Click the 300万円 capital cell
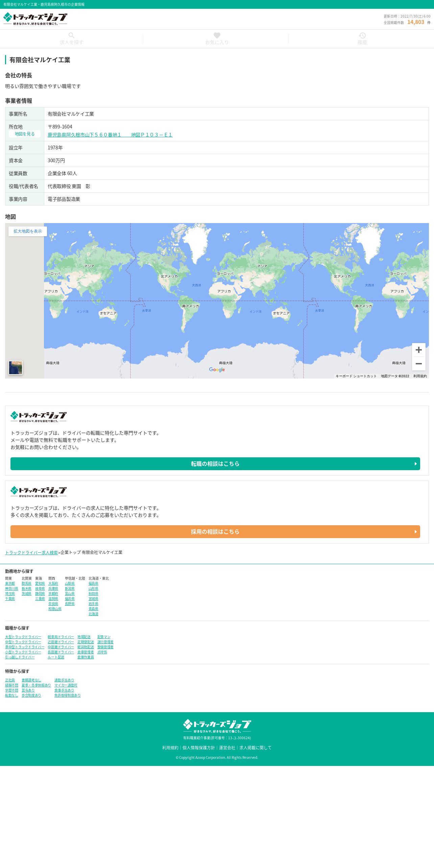This screenshot has width=434, height=868. 236,161
